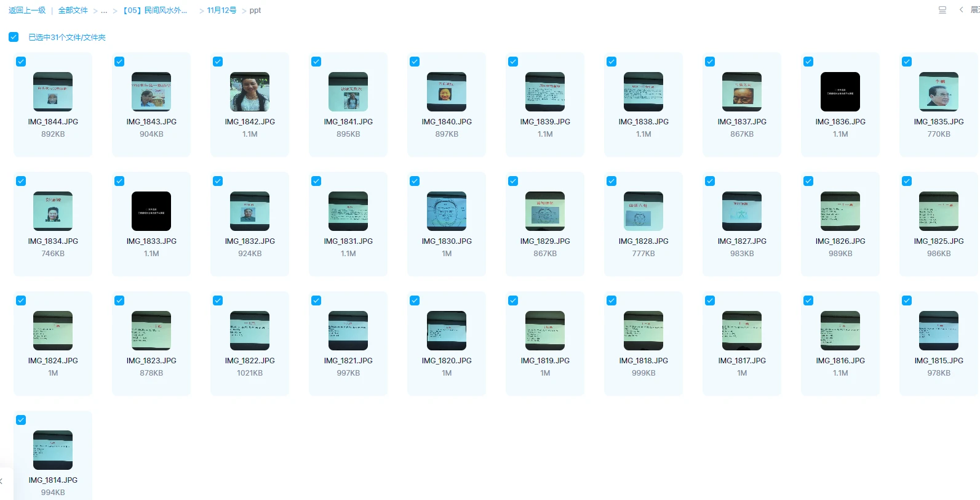
Task: Open the IMG_1842.JPG photo icon
Action: click(249, 92)
